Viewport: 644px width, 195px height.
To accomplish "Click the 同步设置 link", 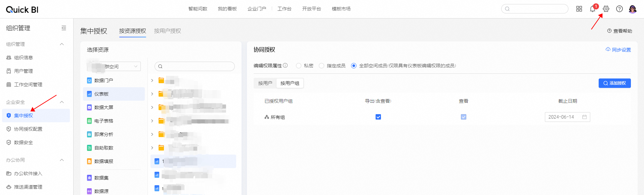I will [x=618, y=50].
